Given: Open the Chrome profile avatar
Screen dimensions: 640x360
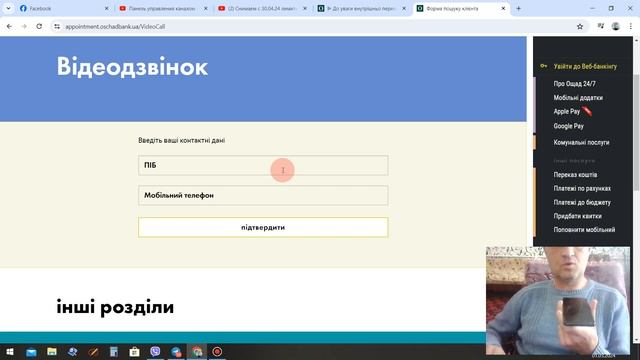Looking at the screenshot, I should (616, 26).
